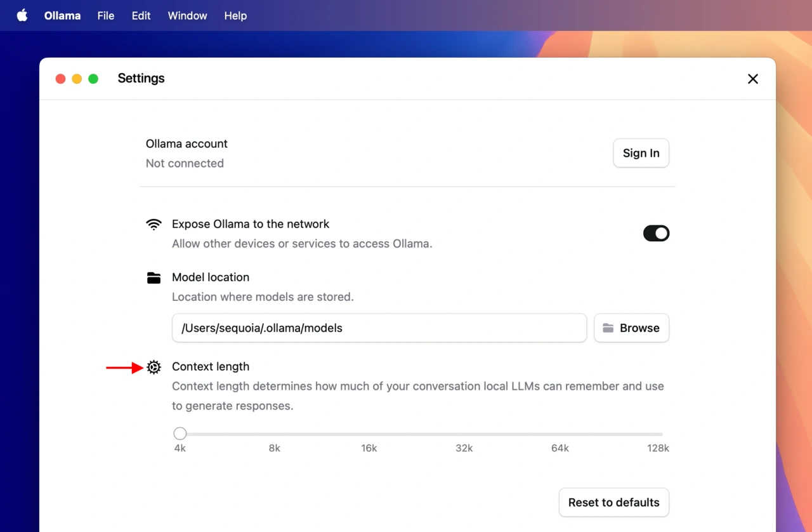This screenshot has height=532, width=812.
Task: Disable Expose Ollama to the network
Action: click(x=656, y=234)
